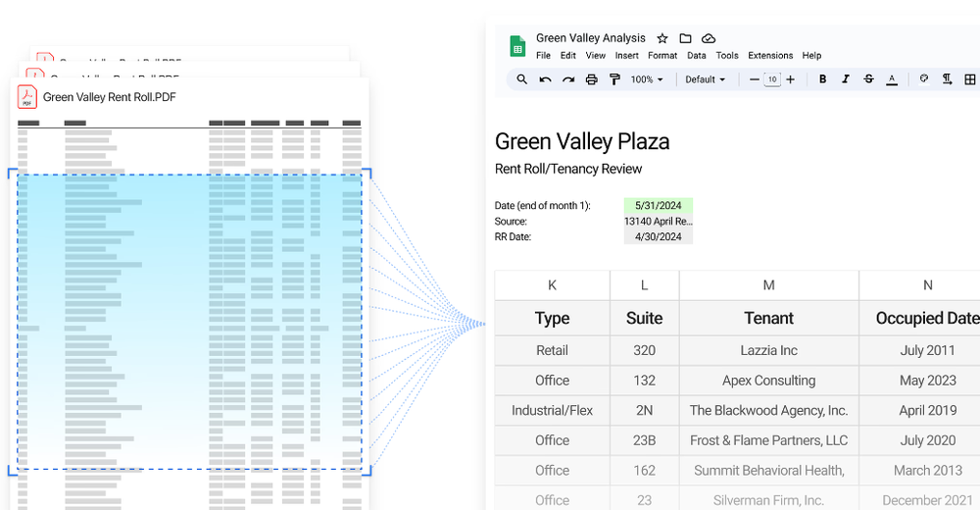Viewport: 980px width, 510px height.
Task: Select the April 2019 occupied date cell
Action: (920, 411)
